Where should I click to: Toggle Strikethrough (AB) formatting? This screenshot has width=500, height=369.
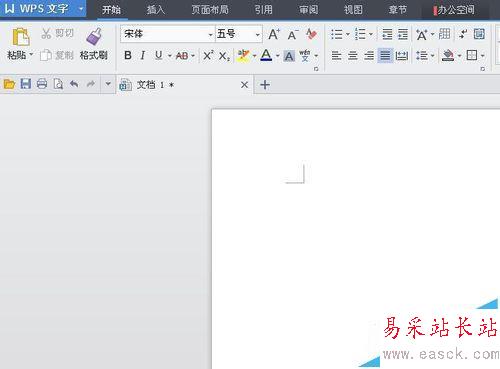[x=182, y=56]
